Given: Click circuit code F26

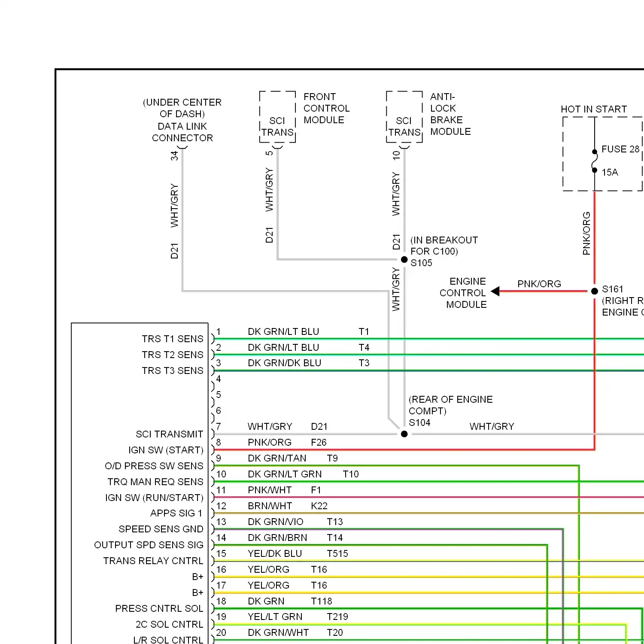Looking at the screenshot, I should pos(319,442).
